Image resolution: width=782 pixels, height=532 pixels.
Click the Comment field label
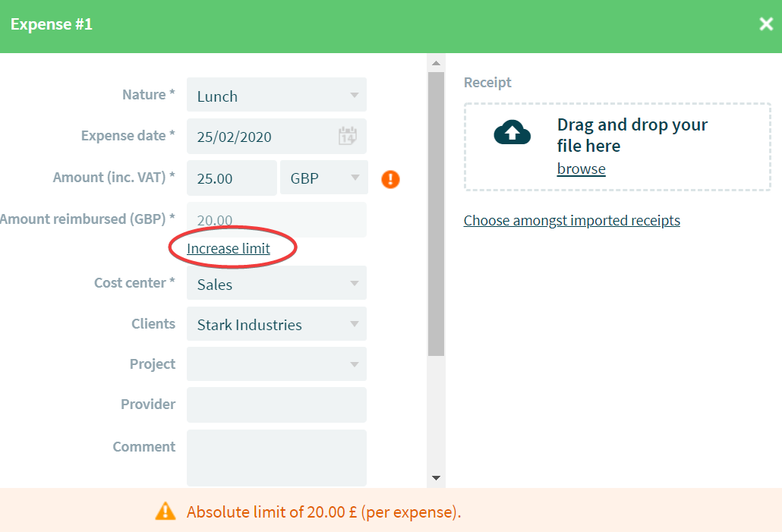click(x=144, y=446)
